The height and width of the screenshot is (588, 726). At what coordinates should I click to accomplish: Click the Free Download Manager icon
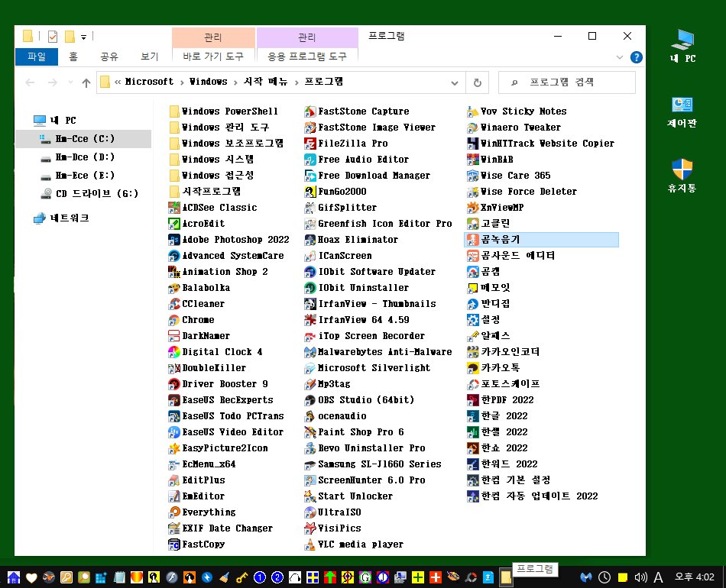coord(310,176)
